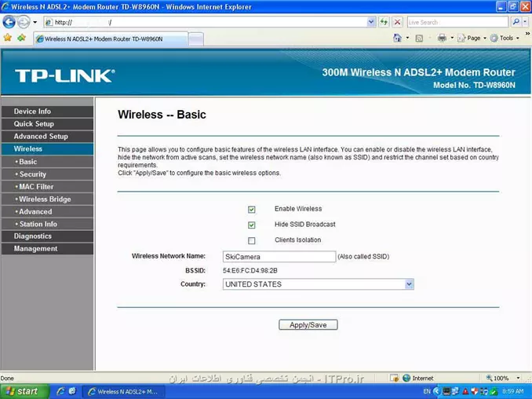The height and width of the screenshot is (399, 532).
Task: Click the Internet security zone icon
Action: (x=406, y=378)
